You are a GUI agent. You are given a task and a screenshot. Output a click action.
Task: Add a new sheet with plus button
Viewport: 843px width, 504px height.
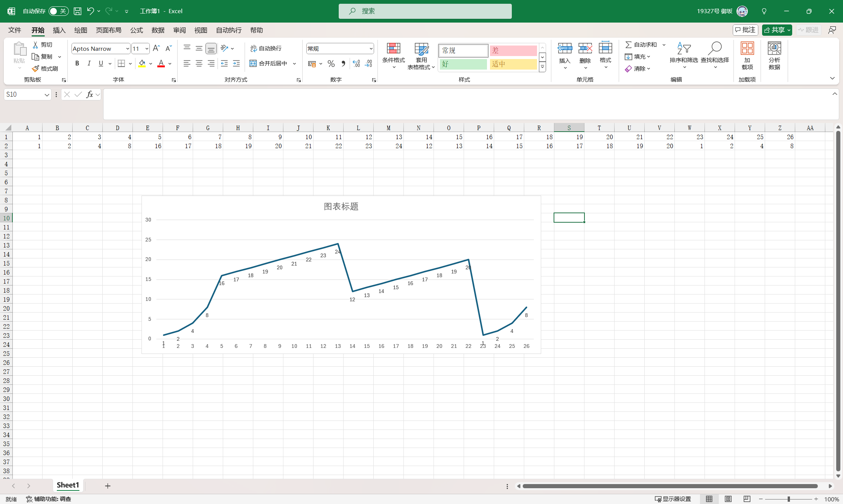[x=108, y=486]
